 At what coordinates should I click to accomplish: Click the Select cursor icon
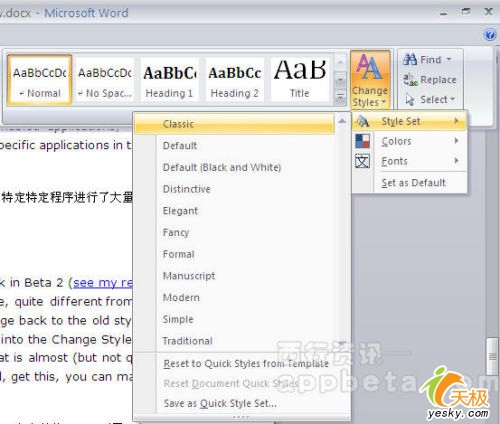[x=410, y=100]
